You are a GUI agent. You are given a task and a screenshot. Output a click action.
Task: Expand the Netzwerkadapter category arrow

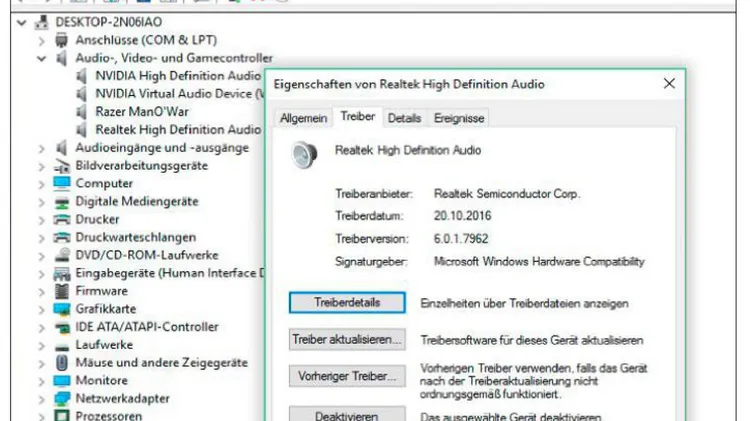pyautogui.click(x=42, y=399)
